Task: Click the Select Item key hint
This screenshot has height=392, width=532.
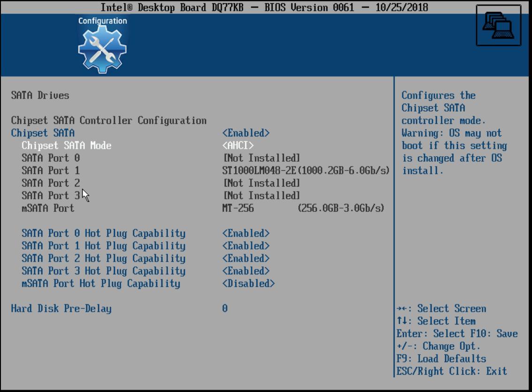Action: click(436, 321)
